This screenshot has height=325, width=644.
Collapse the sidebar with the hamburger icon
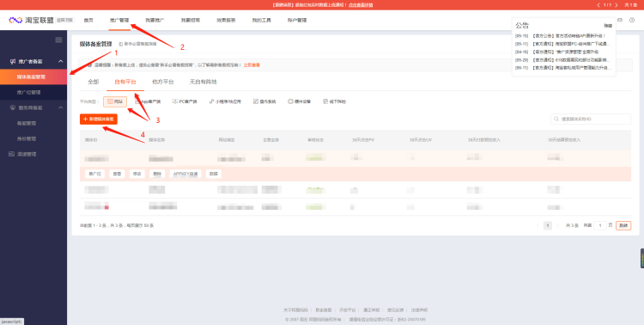click(58, 40)
